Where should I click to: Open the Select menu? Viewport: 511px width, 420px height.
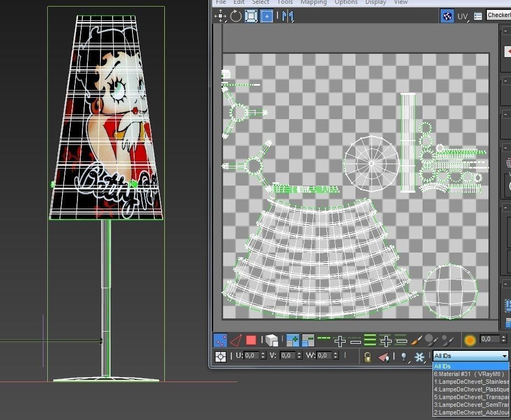click(x=260, y=2)
